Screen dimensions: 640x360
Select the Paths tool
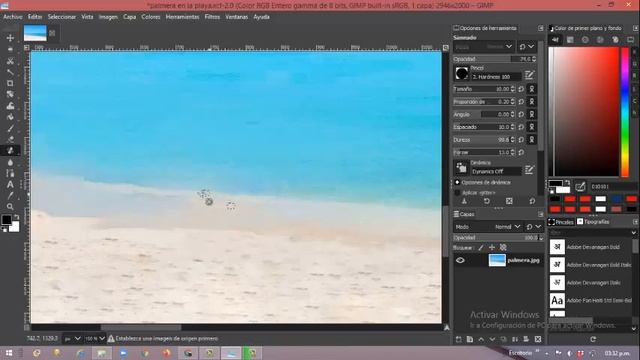10,173
